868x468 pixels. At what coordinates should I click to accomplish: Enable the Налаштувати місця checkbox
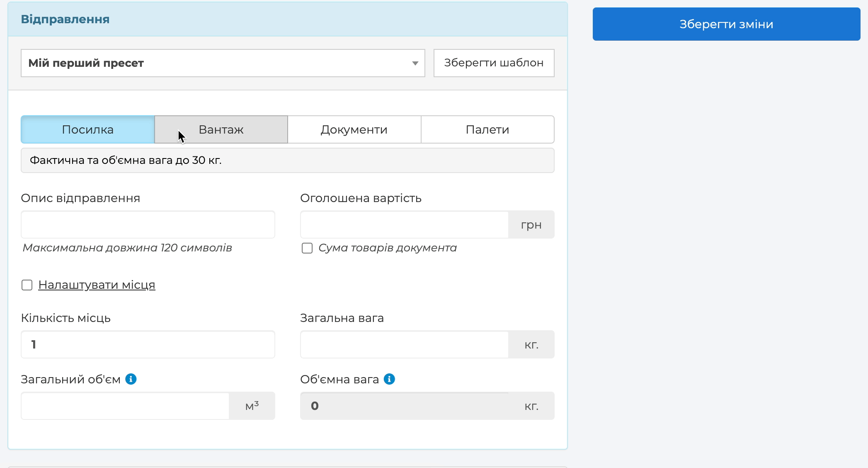pos(27,285)
